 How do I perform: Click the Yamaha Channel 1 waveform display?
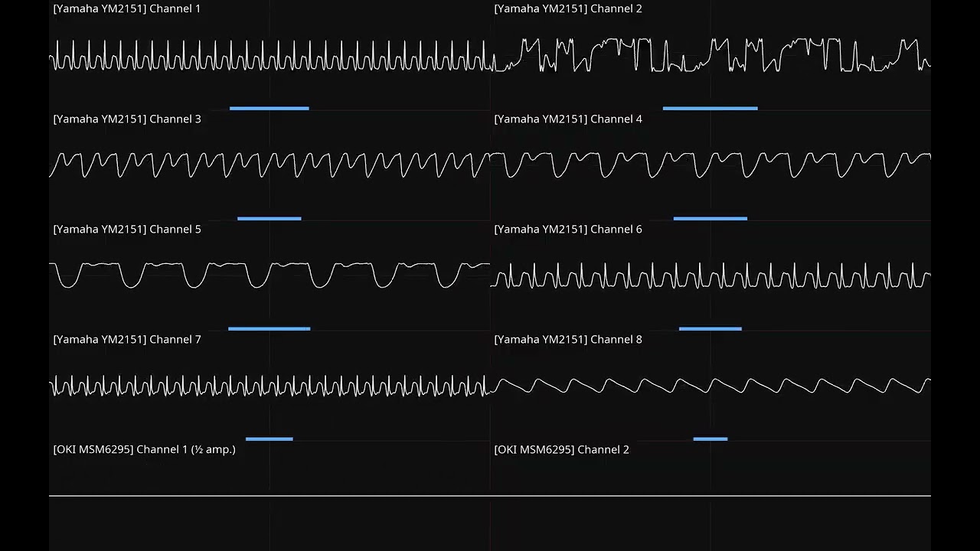point(269,56)
